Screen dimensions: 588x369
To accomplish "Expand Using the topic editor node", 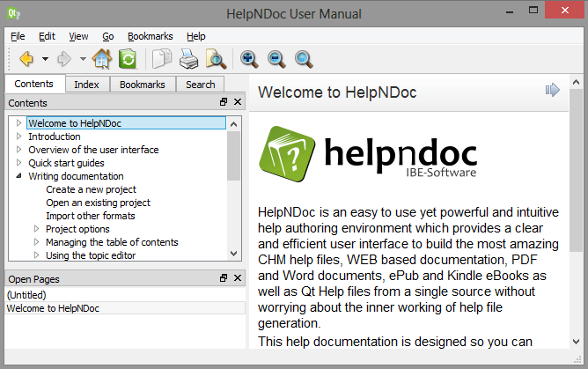I will (x=36, y=255).
